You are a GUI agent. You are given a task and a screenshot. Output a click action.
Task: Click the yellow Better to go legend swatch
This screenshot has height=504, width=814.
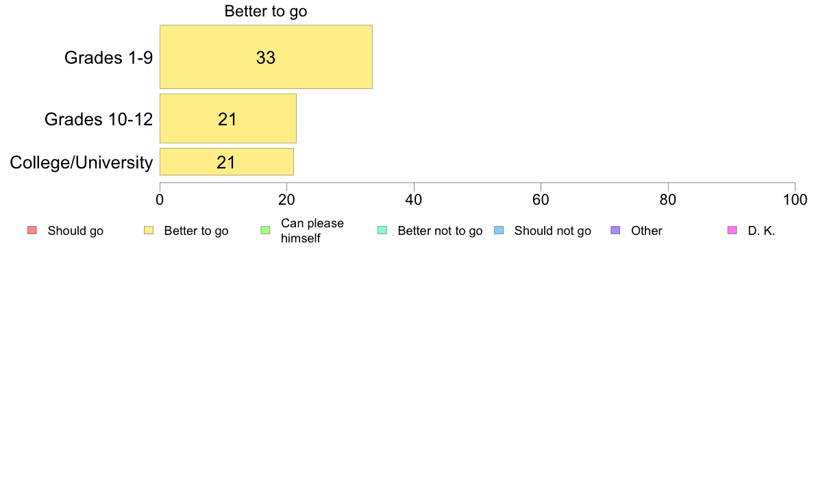pyautogui.click(x=149, y=231)
